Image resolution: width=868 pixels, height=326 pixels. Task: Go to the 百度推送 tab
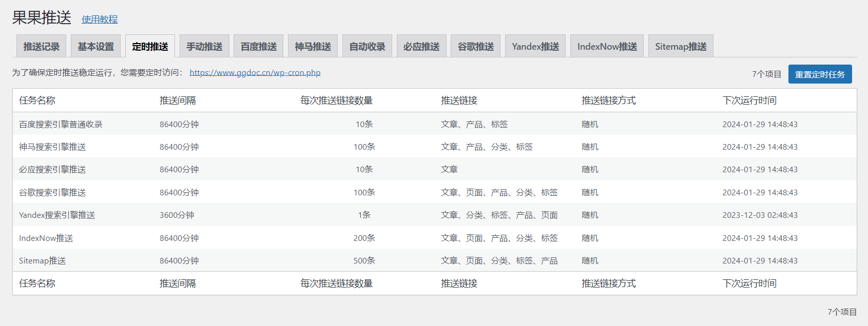[259, 46]
